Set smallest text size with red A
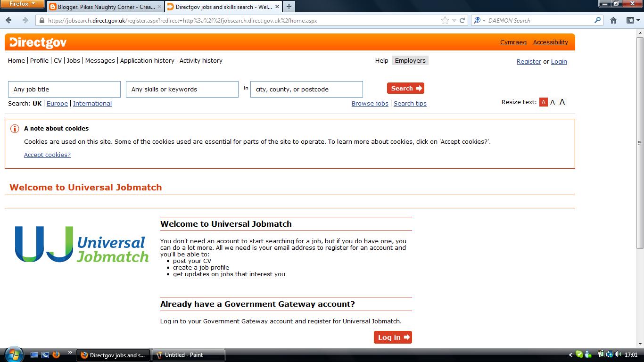Image resolution: width=644 pixels, height=362 pixels. tap(544, 102)
